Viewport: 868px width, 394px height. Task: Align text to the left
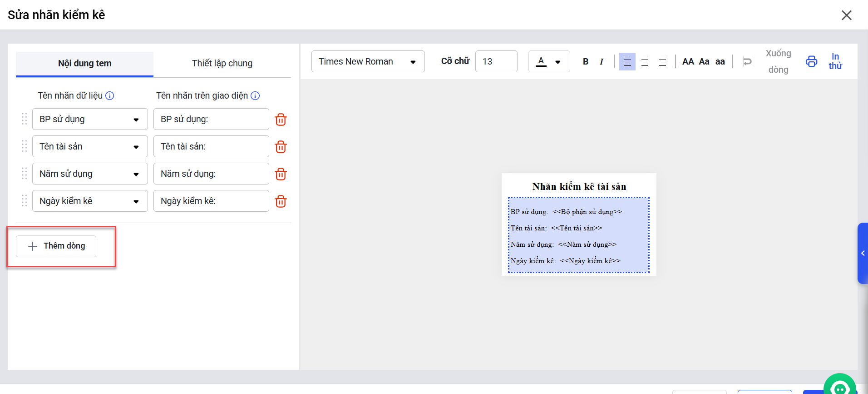tap(627, 61)
